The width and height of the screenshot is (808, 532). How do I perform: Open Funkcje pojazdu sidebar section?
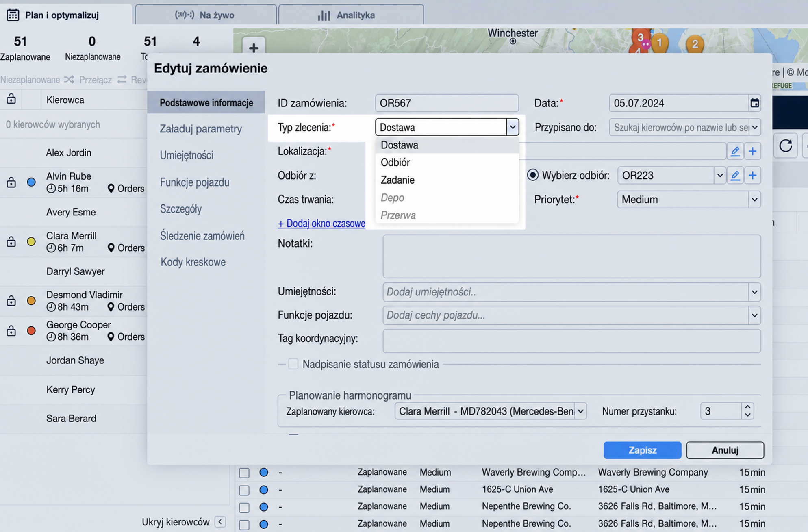pos(195,182)
